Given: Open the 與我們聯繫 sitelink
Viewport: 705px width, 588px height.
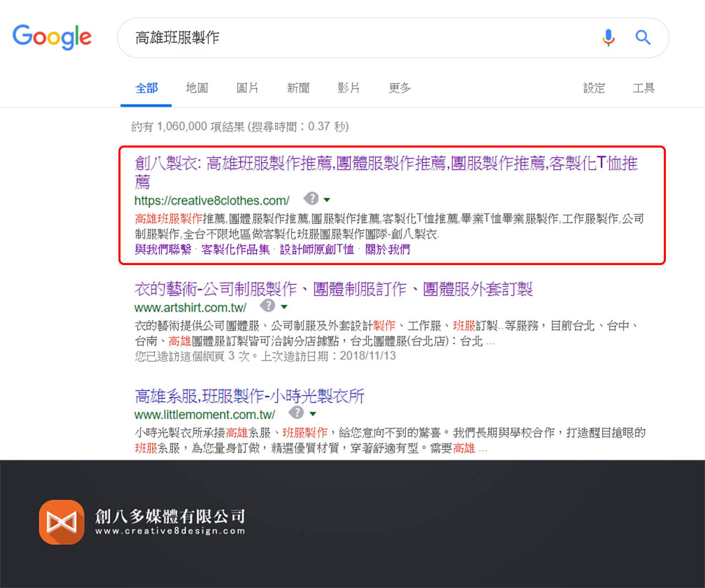Looking at the screenshot, I should click(x=163, y=250).
